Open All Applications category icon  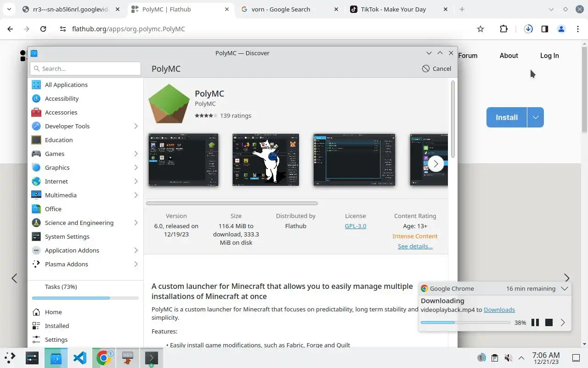coord(36,85)
